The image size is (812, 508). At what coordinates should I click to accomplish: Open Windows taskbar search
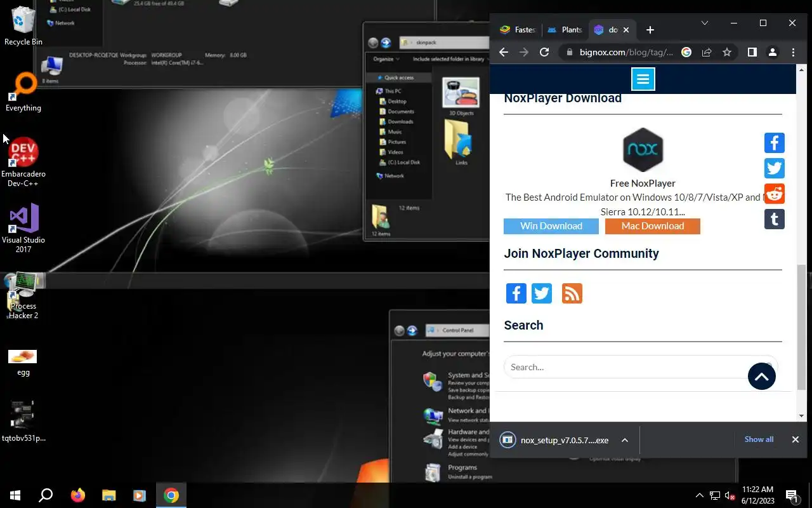click(46, 495)
